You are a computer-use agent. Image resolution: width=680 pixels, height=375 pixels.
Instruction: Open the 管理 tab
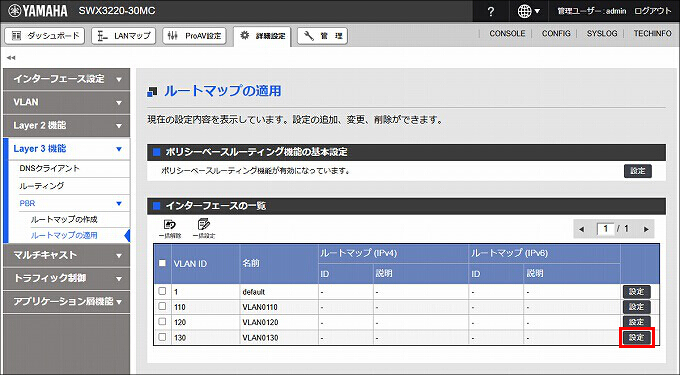(x=322, y=36)
